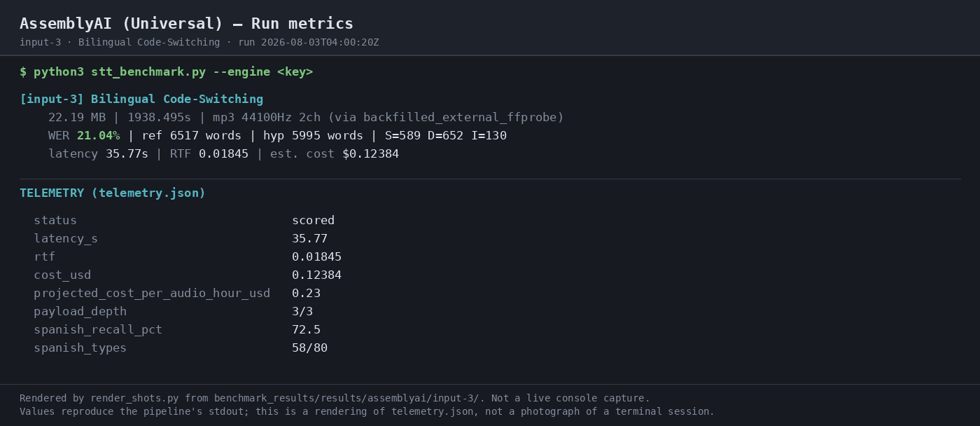Click the green WER value "21.04%"
980x426 pixels.
98,136
